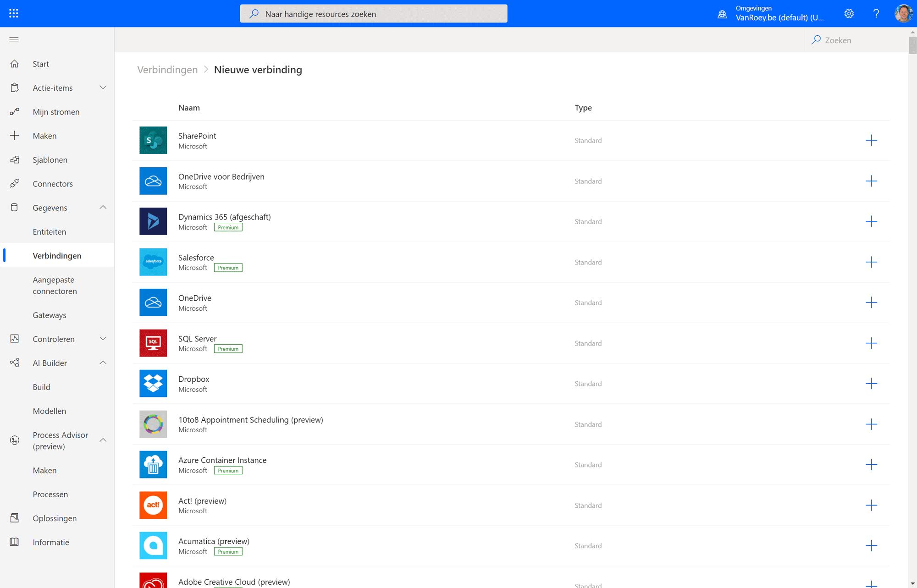Focus the 'Naar handige resources zoeken' field
917x588 pixels.
(x=374, y=14)
